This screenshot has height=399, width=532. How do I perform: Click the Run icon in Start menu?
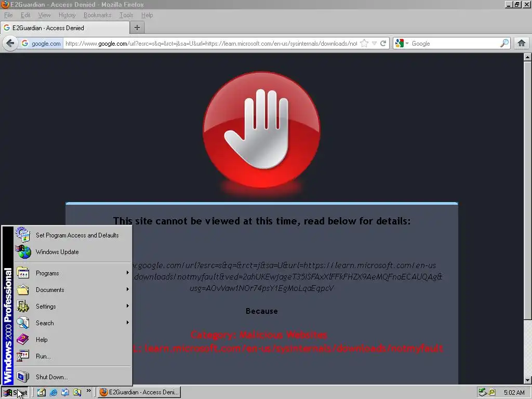(x=23, y=356)
